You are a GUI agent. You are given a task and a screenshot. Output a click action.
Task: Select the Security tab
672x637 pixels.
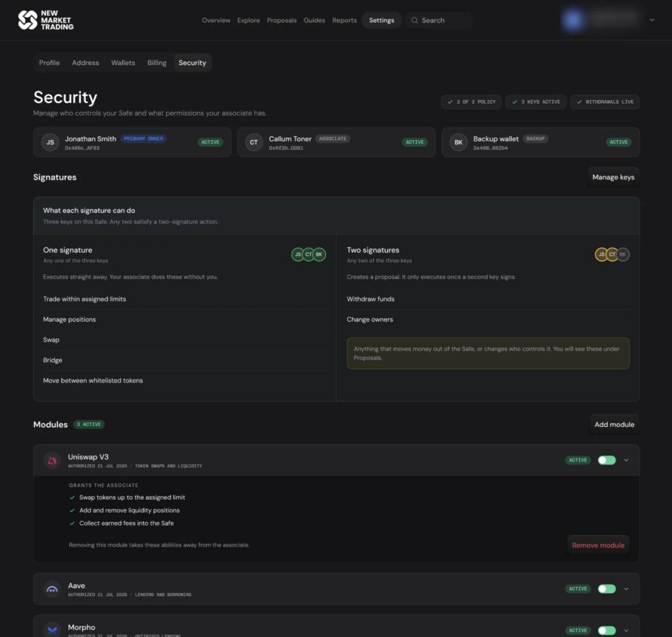[192, 63]
